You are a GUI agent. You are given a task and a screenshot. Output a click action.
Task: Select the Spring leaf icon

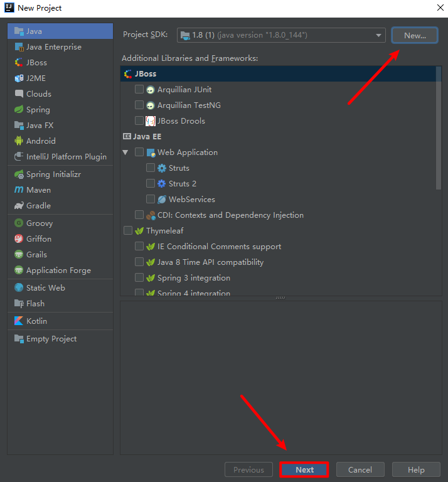click(19, 109)
